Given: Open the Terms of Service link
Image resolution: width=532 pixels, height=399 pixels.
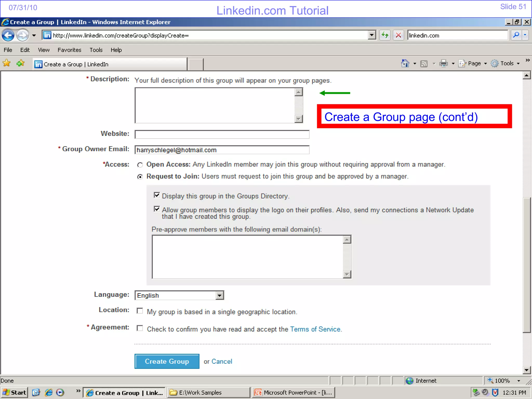Looking at the screenshot, I should coord(315,329).
